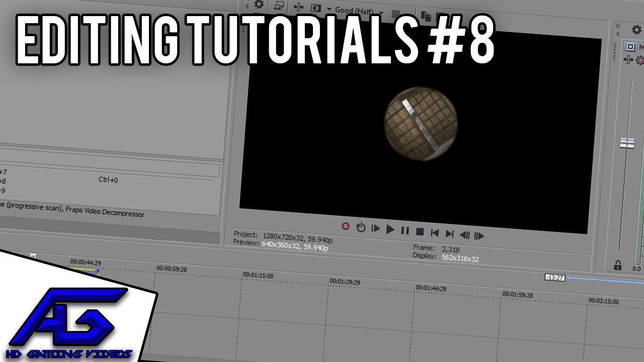Open the Video Output FX icon
The width and height of the screenshot is (644, 362).
pyautogui.click(x=298, y=8)
